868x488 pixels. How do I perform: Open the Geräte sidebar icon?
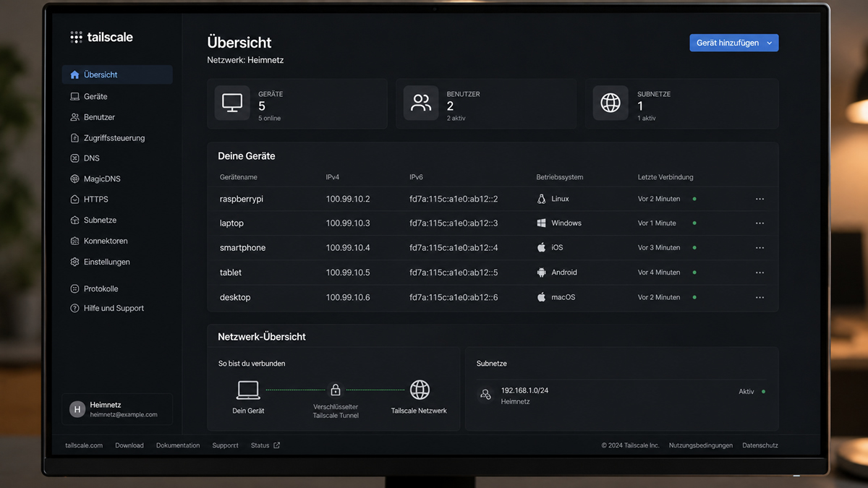point(75,96)
